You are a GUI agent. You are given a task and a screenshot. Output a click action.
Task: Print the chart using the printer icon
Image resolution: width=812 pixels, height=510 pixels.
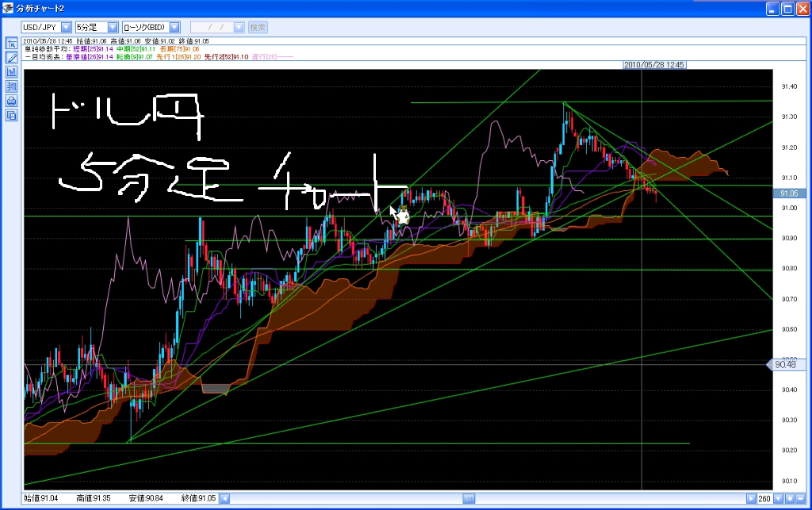11,101
